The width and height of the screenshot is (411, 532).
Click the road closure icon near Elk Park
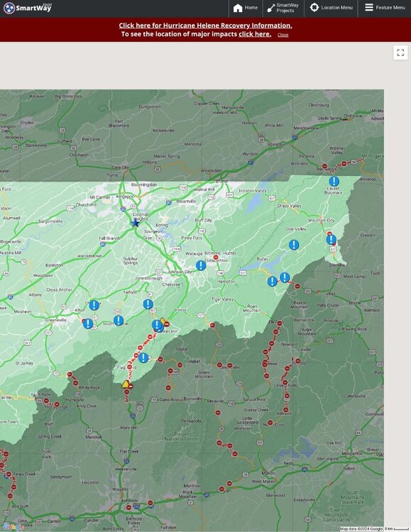(x=279, y=323)
